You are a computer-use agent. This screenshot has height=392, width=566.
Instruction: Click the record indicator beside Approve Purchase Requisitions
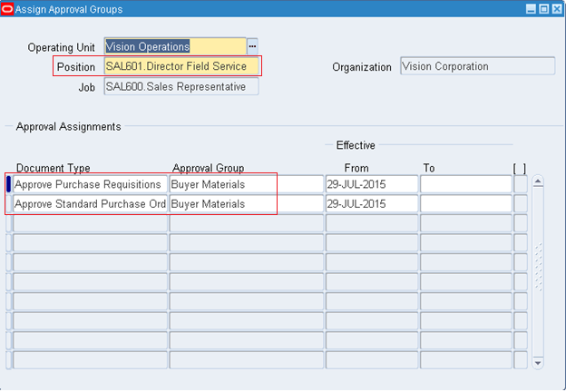9,184
